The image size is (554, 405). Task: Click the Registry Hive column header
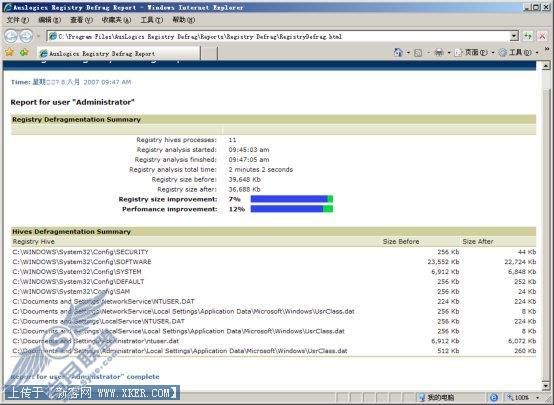coord(34,242)
